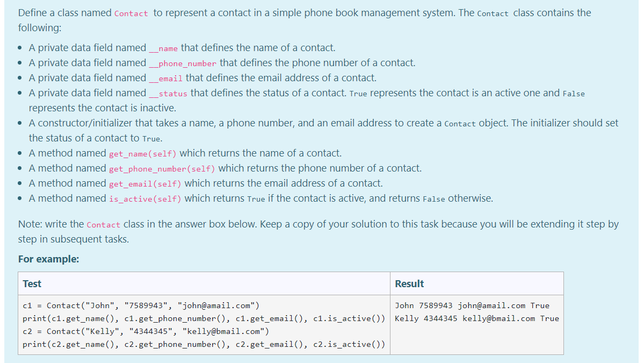
Task: Click the c2 = Contact("Kelly"...) code line
Action: [x=142, y=331]
